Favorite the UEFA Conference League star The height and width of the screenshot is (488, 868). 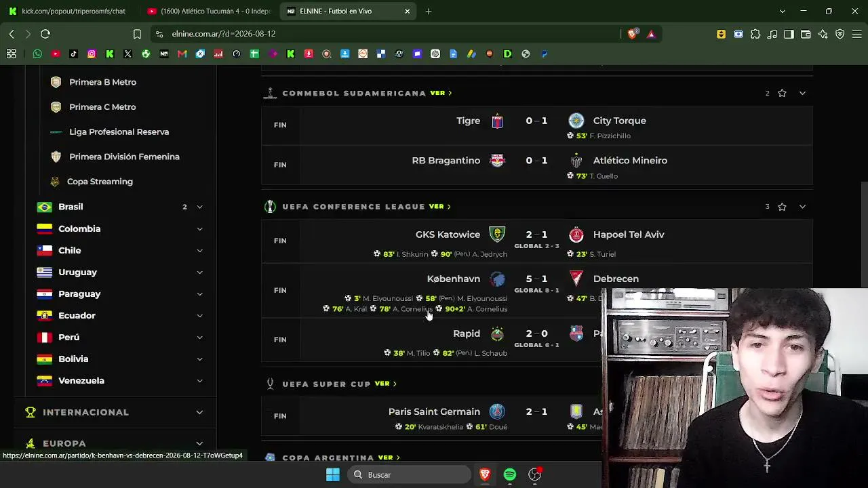pyautogui.click(x=782, y=207)
